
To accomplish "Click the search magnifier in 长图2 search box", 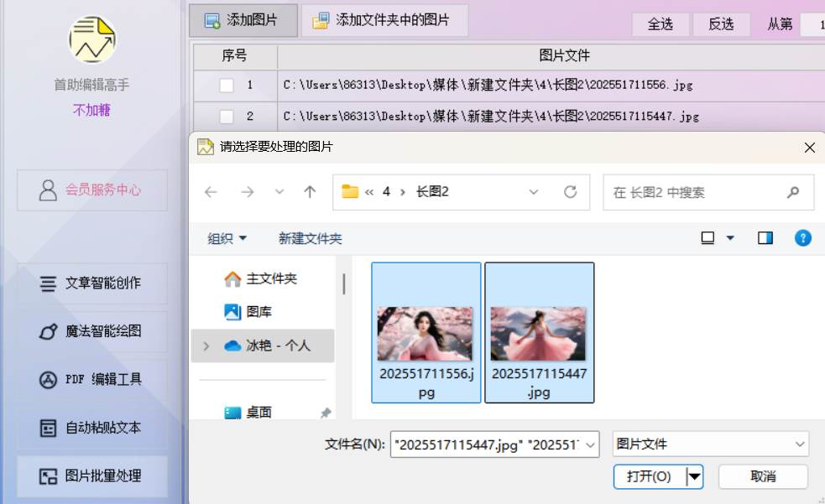I will (x=793, y=192).
